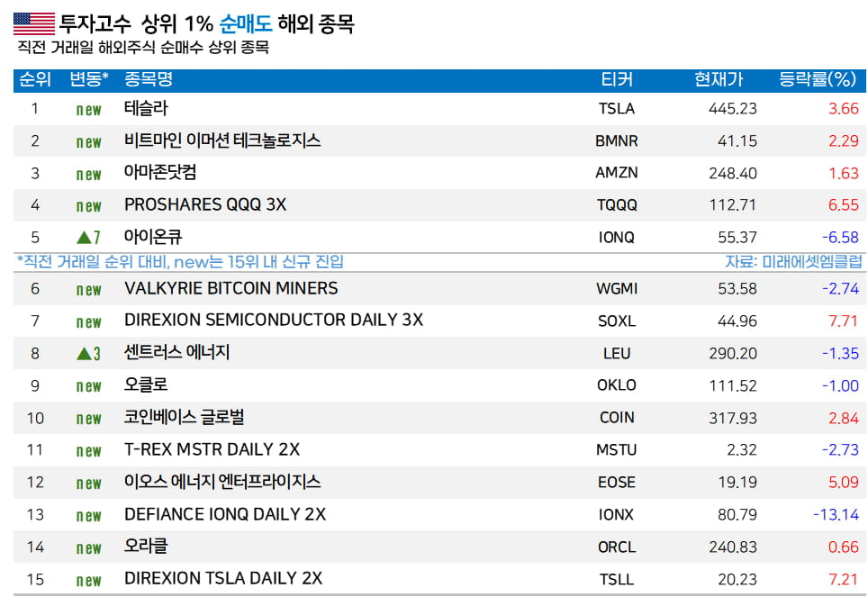Click the -13.14 change value for IONX
This screenshot has height=597, width=868.
coord(835,515)
